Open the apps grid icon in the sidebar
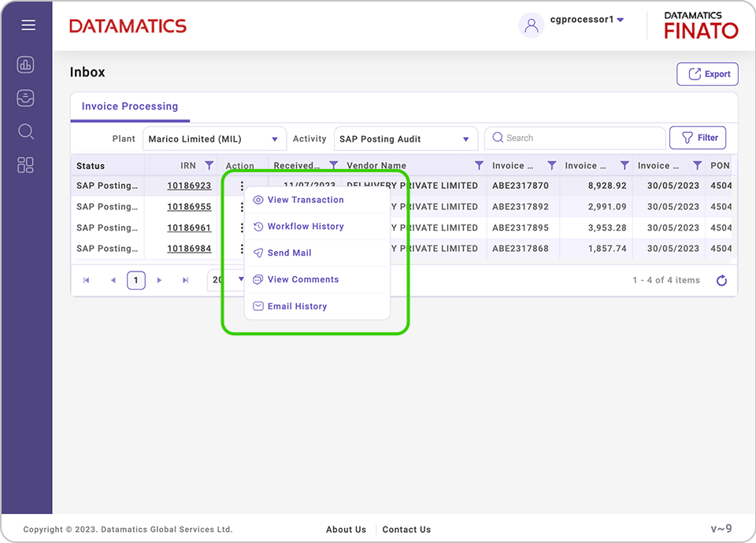Image resolution: width=756 pixels, height=543 pixels. [x=25, y=165]
